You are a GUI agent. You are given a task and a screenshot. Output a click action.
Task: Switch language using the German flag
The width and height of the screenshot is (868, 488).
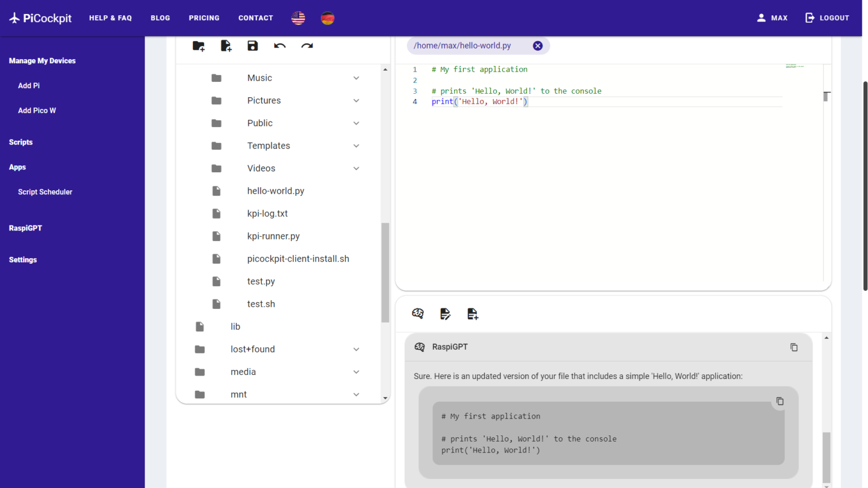click(328, 18)
